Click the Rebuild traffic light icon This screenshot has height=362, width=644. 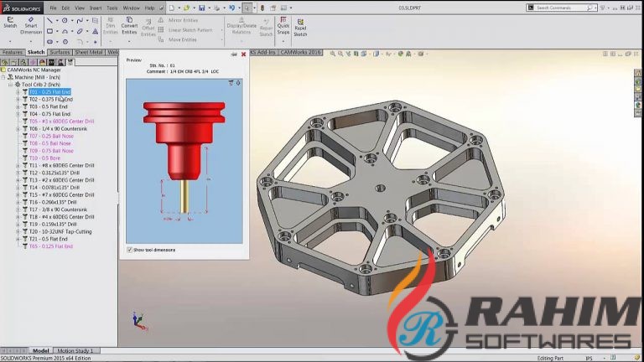[x=262, y=8]
